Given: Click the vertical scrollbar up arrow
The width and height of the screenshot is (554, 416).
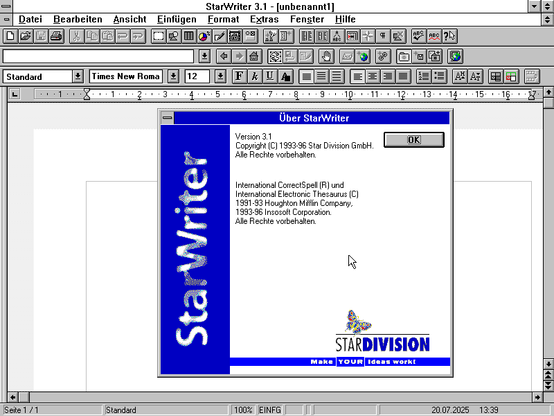Looking at the screenshot, I should pyautogui.click(x=548, y=93).
